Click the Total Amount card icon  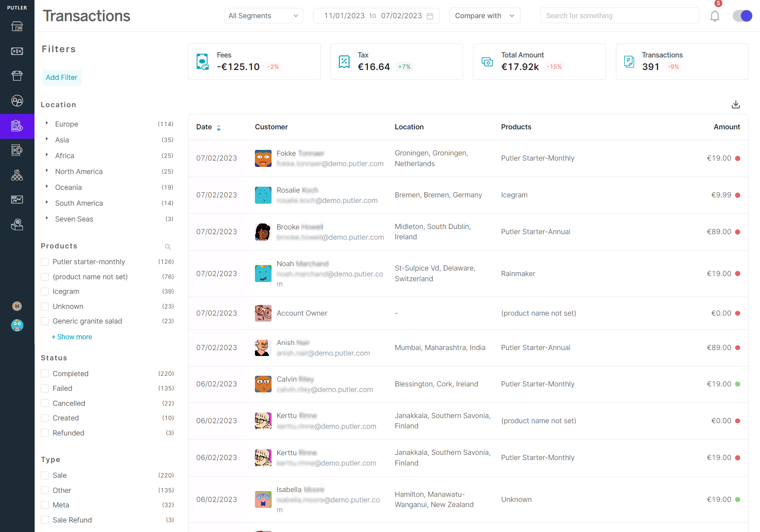pyautogui.click(x=487, y=62)
